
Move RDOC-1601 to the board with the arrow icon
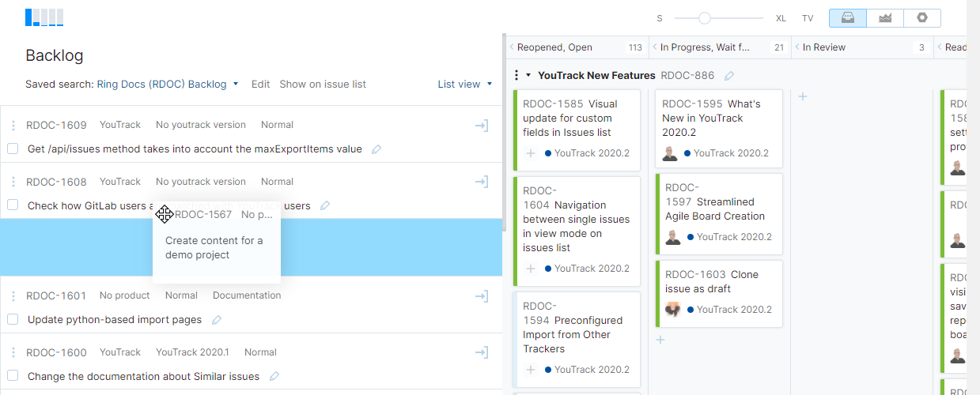(x=481, y=295)
